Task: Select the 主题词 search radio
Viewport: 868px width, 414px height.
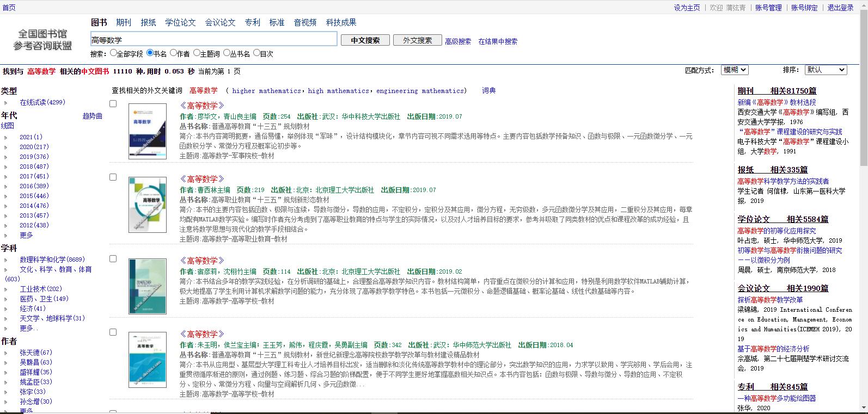Action: (x=197, y=53)
